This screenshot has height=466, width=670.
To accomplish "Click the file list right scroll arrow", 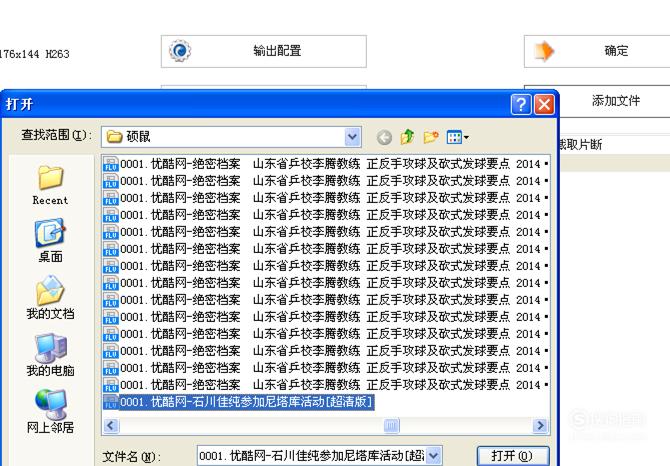I will tap(540, 425).
